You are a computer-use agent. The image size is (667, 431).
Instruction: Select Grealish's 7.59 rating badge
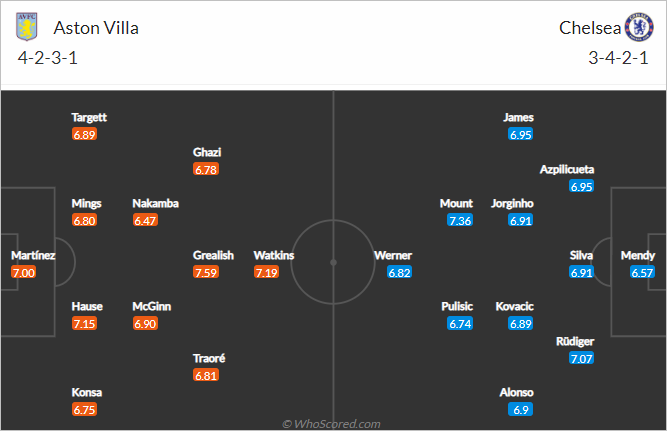tap(206, 272)
